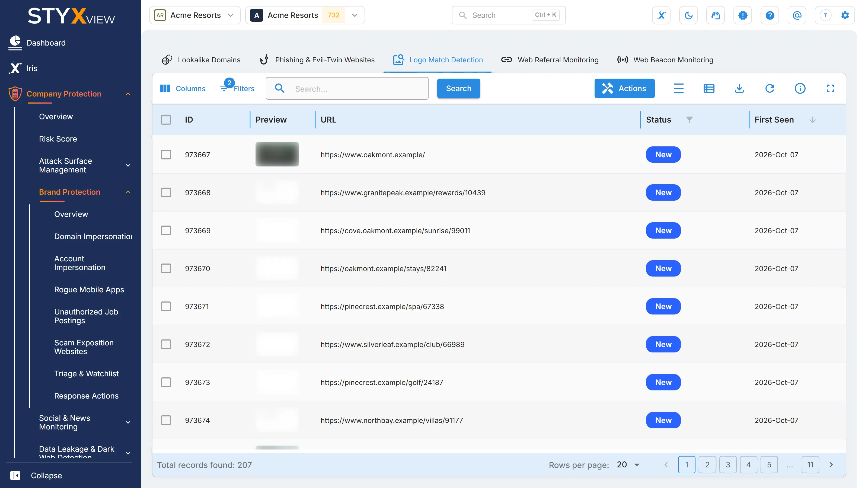Open the Acme Resorts 732 account dropdown
Viewport: 868px width, 488px height.
coord(305,15)
